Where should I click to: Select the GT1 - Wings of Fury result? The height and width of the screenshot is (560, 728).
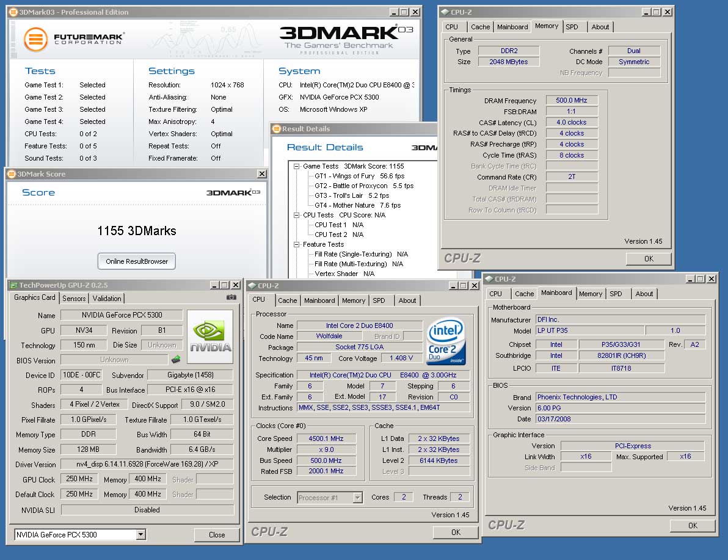coord(359,176)
